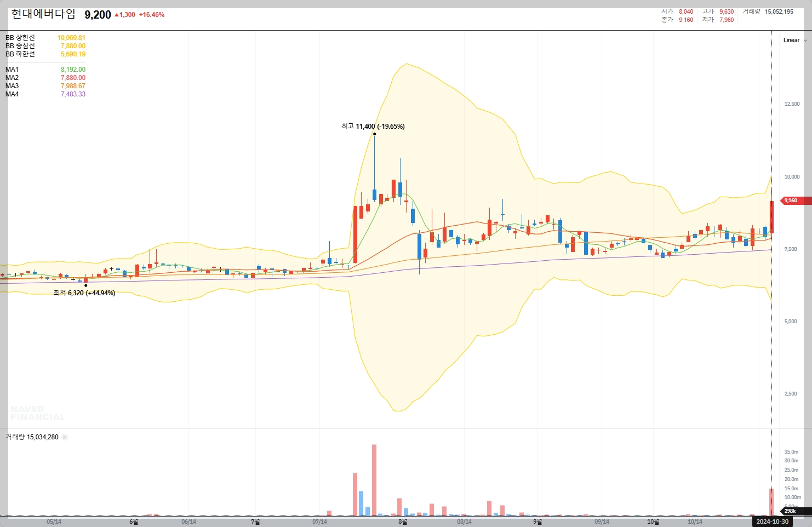Click the 2,500 price axis label
The width and height of the screenshot is (812, 527).
click(x=791, y=394)
